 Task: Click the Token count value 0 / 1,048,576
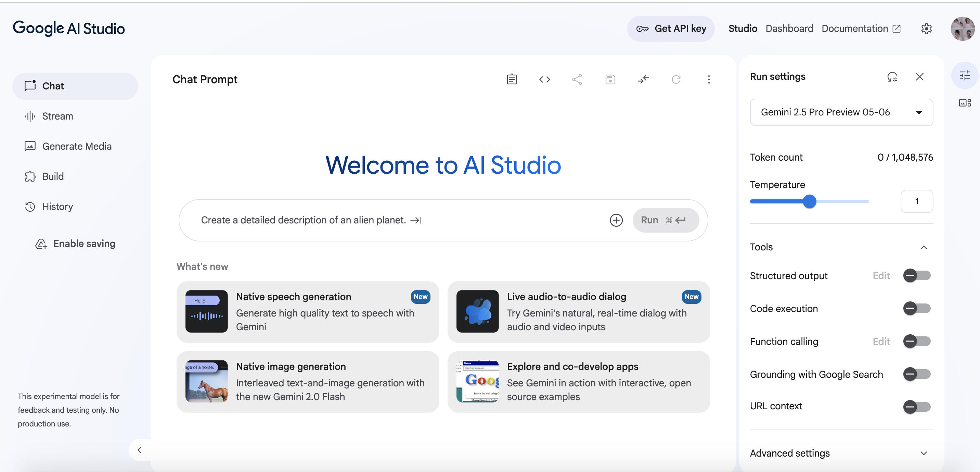pos(905,157)
